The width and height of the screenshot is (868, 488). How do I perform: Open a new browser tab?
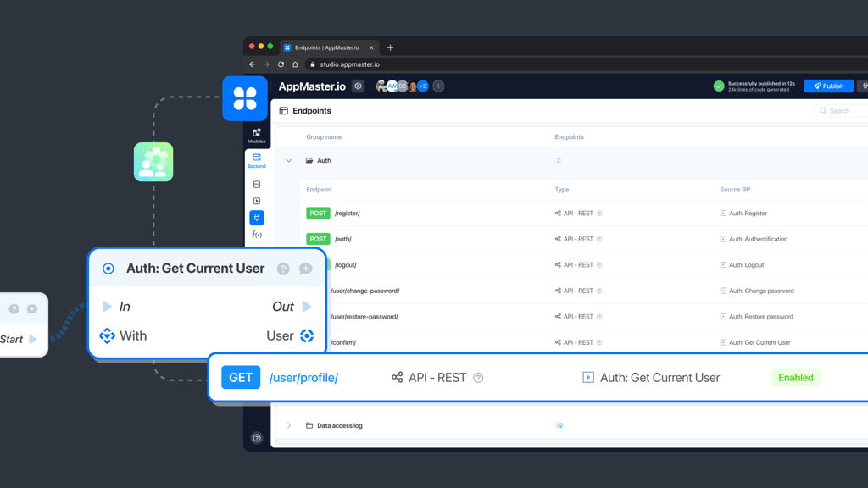click(x=390, y=47)
